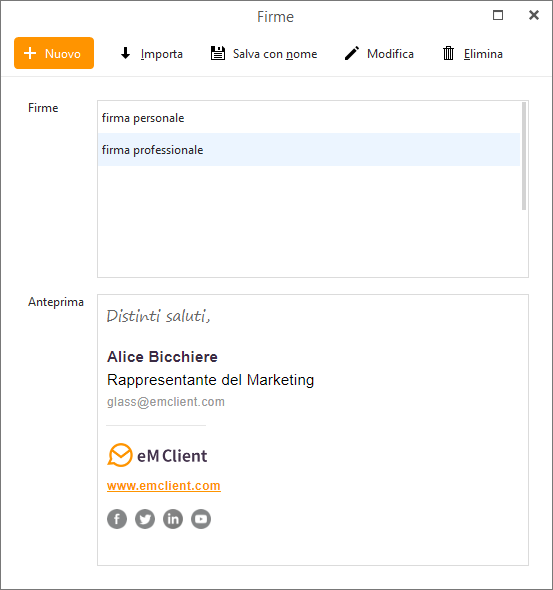The image size is (553, 590).
Task: Open the www.emclient.com link
Action: (164, 485)
